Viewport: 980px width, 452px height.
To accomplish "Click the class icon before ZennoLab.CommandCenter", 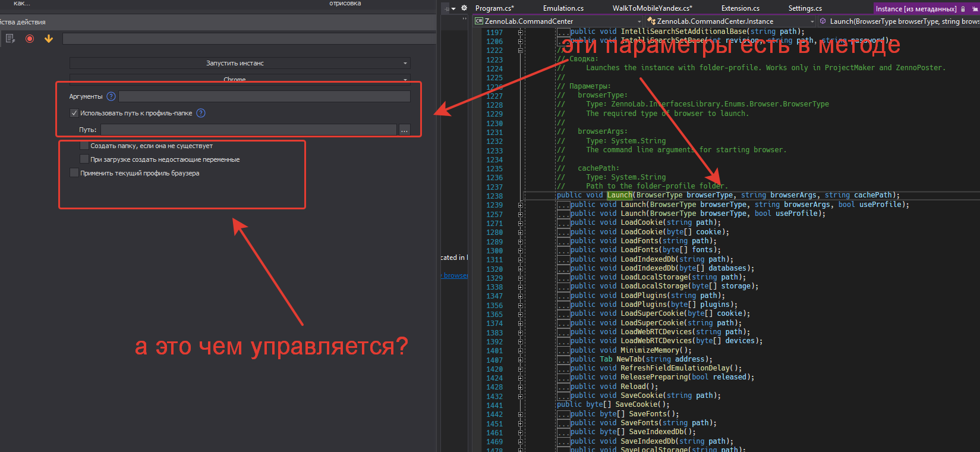I will point(478,21).
